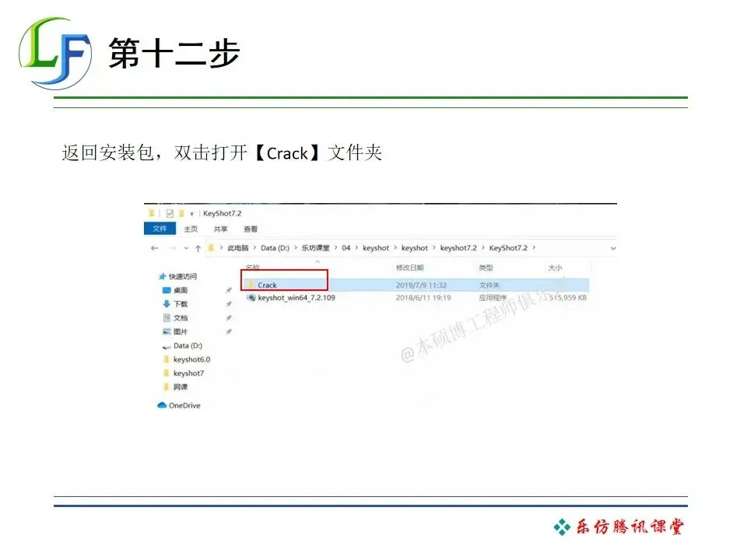The height and width of the screenshot is (560, 747).
Task: Click the drive icon beside Data (D:) in sidebar
Action: 167,346
